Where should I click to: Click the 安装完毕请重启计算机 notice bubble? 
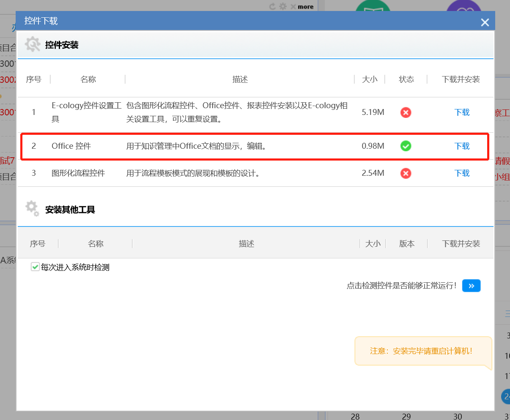[421, 351]
